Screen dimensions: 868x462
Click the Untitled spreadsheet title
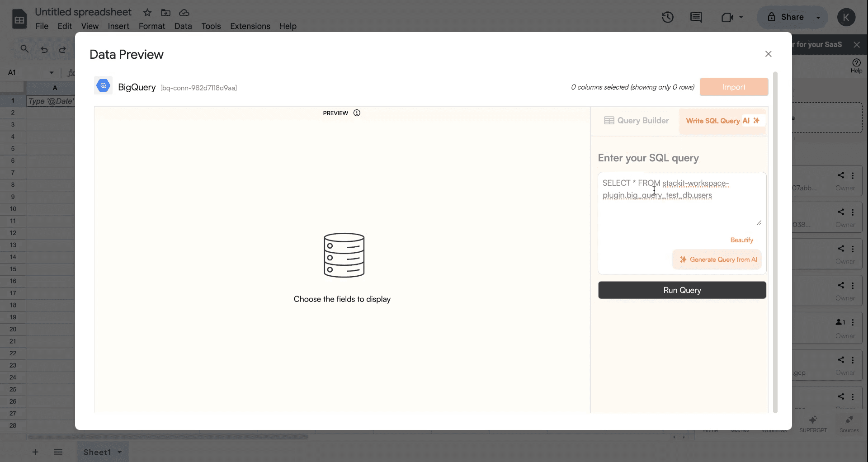(83, 12)
